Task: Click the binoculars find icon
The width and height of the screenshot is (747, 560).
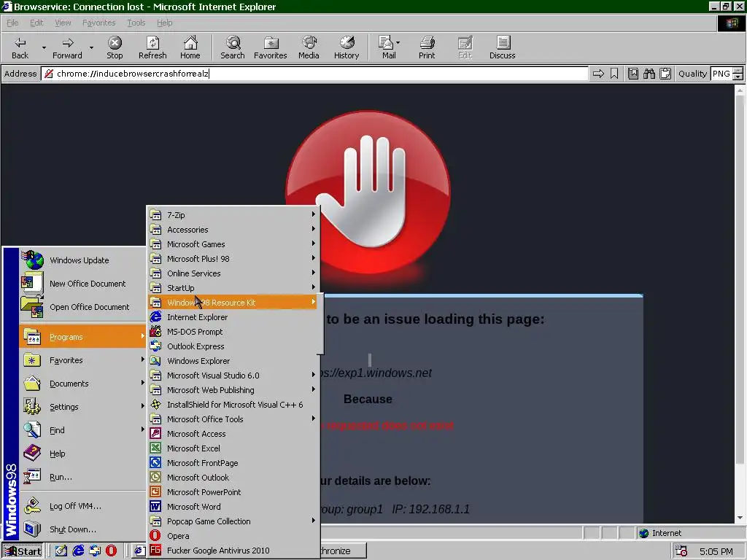Action: click(x=649, y=74)
